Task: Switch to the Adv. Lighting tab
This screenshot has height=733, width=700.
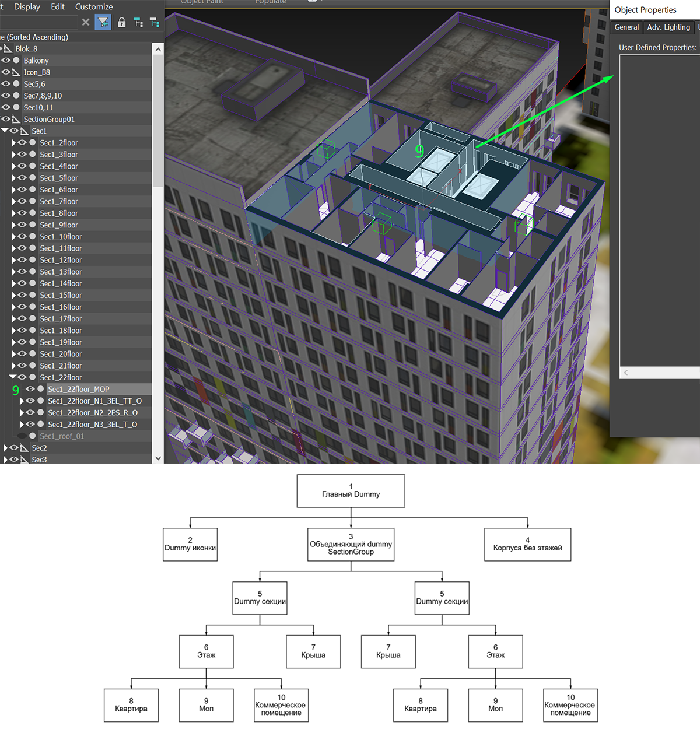Action: [x=668, y=27]
